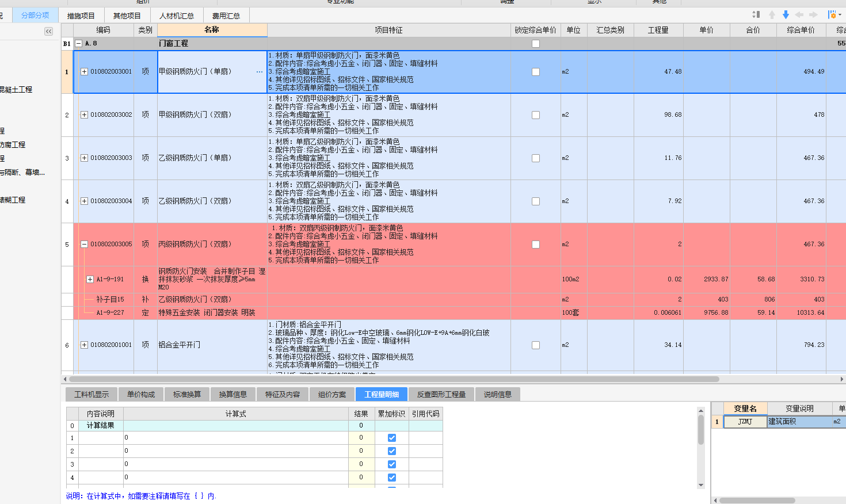Check lock price for 甲级钢质防火门（单扇）
The image size is (846, 504).
[x=536, y=72]
